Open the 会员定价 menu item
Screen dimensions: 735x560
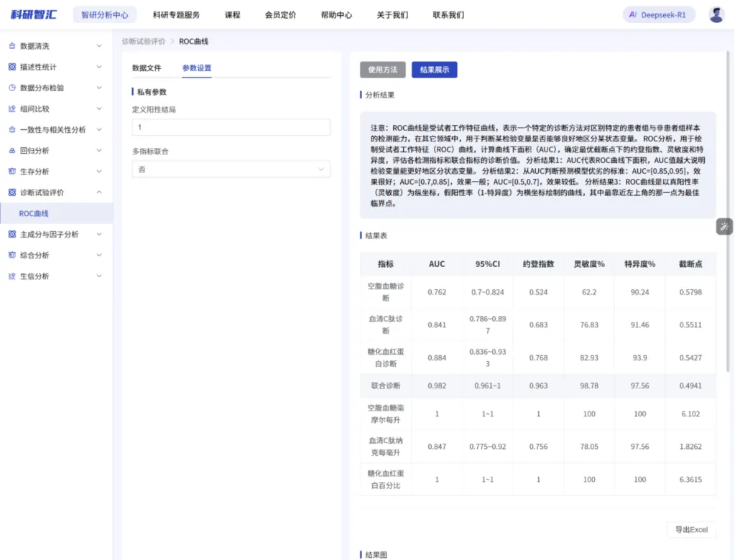pyautogui.click(x=280, y=15)
